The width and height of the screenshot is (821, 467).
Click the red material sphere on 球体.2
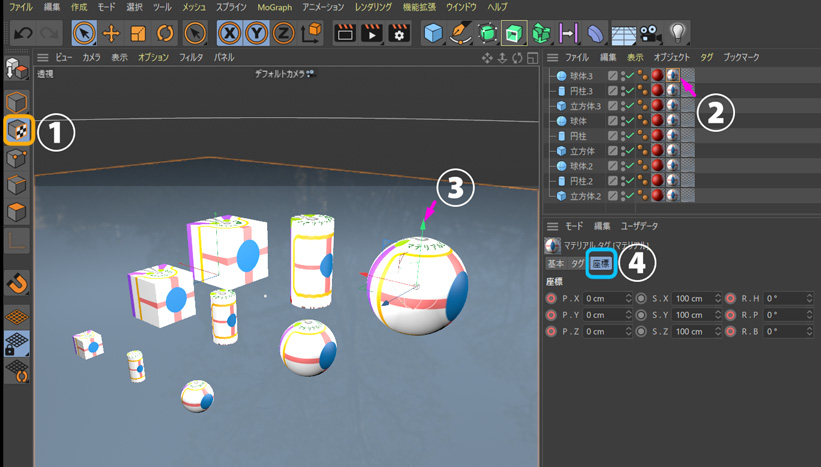coord(657,166)
